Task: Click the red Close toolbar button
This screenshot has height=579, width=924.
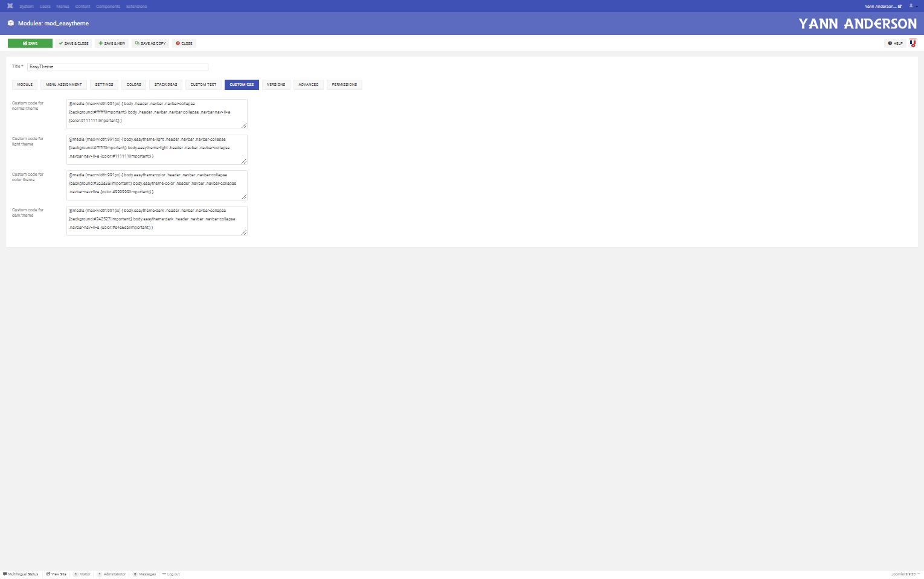Action: point(184,43)
